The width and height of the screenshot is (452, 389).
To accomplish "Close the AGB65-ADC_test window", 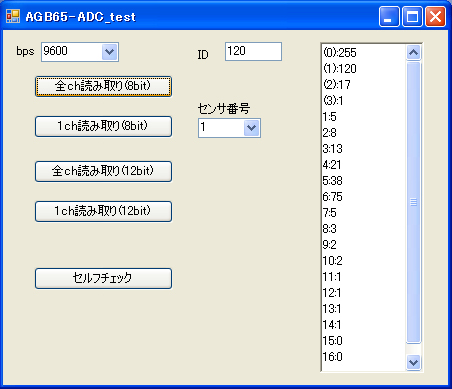I will tap(435, 16).
